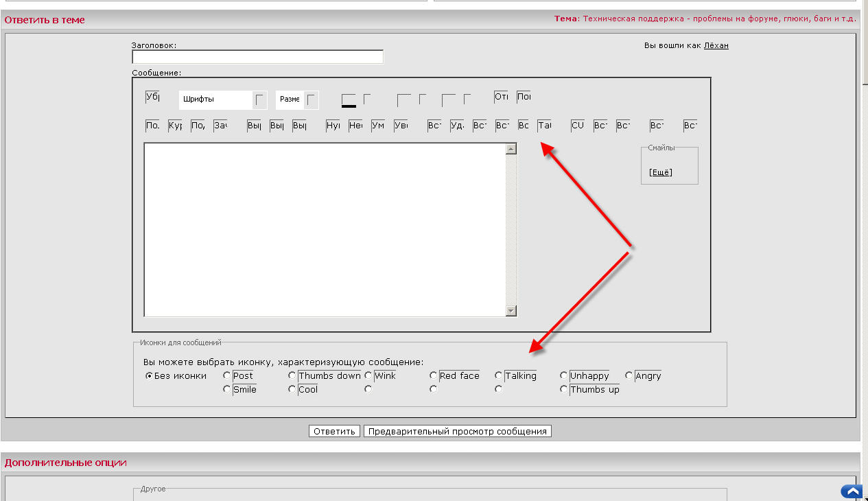Click the CU toolbar icon
Image resolution: width=868 pixels, height=501 pixels.
tap(578, 126)
